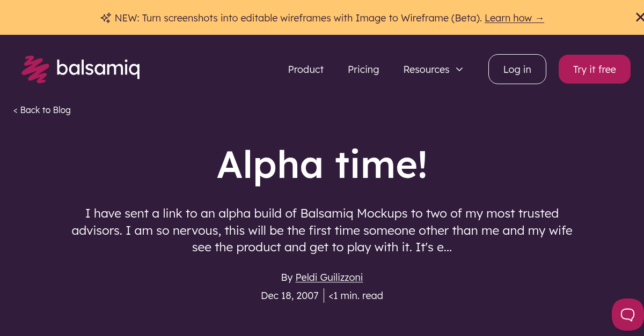Image resolution: width=644 pixels, height=336 pixels.
Task: Click the chevron next to Resources
Action: [459, 69]
